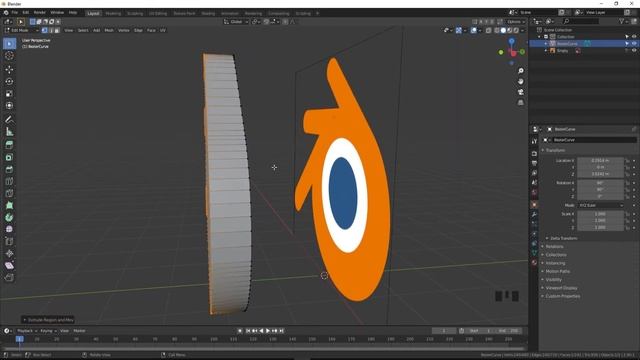Hide BezierCurve object in outliner
Viewport: 640px width, 360px height.
(634, 44)
